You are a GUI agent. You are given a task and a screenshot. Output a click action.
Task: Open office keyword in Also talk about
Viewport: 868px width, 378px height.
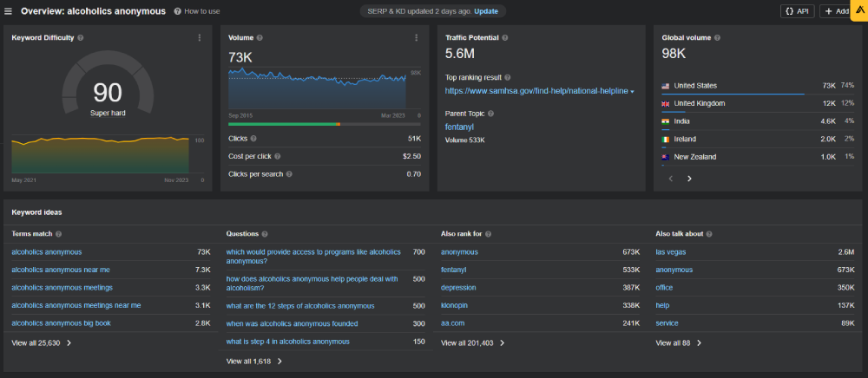(x=664, y=287)
